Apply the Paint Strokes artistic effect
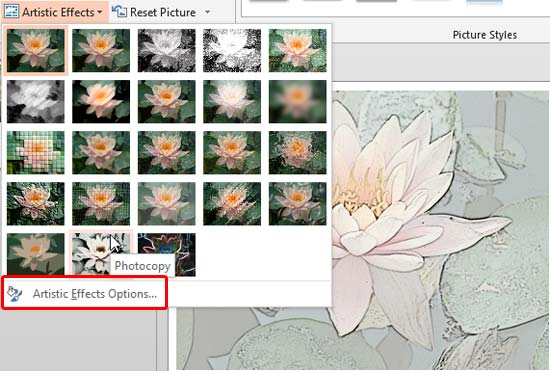Viewport: 550px width, 371px height. tap(101, 102)
